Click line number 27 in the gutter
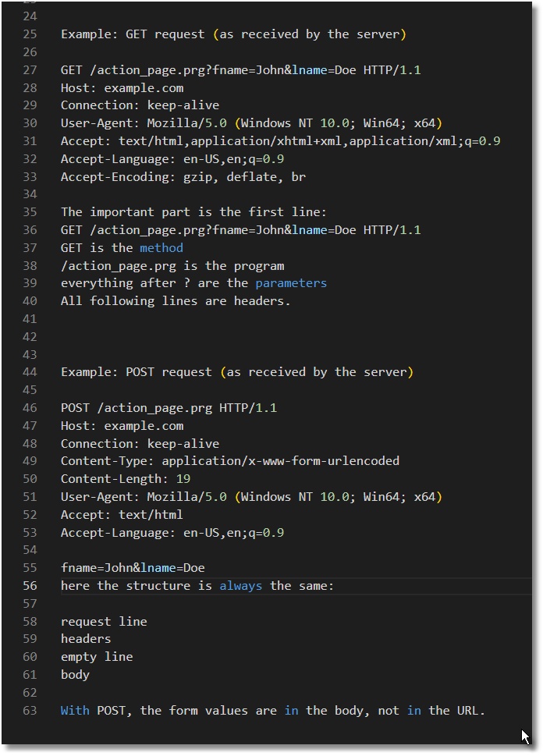 point(30,70)
